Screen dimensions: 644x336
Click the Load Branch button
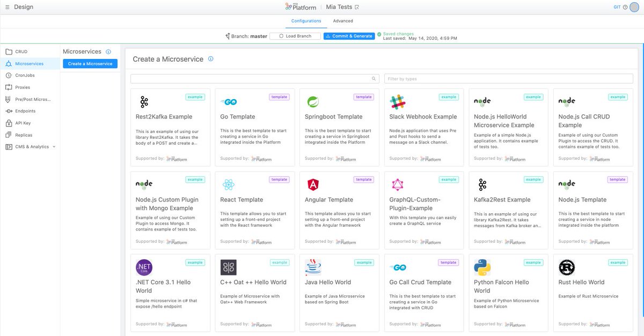pyautogui.click(x=295, y=36)
